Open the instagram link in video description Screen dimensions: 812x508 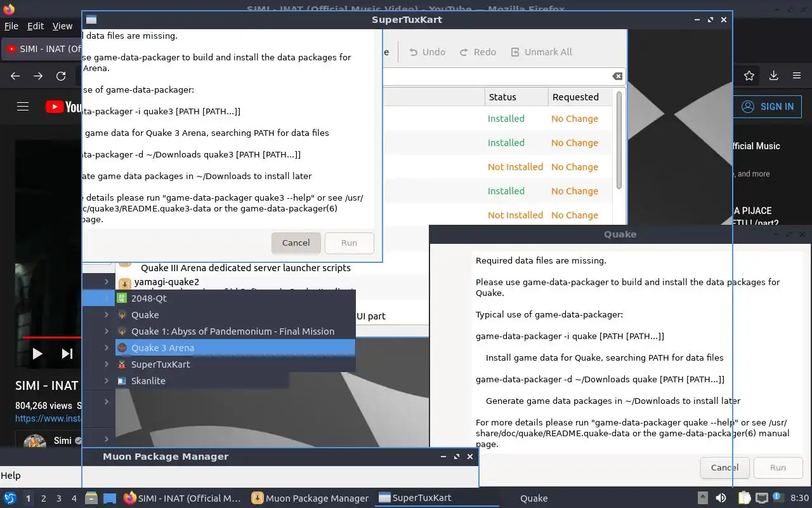coord(49,418)
